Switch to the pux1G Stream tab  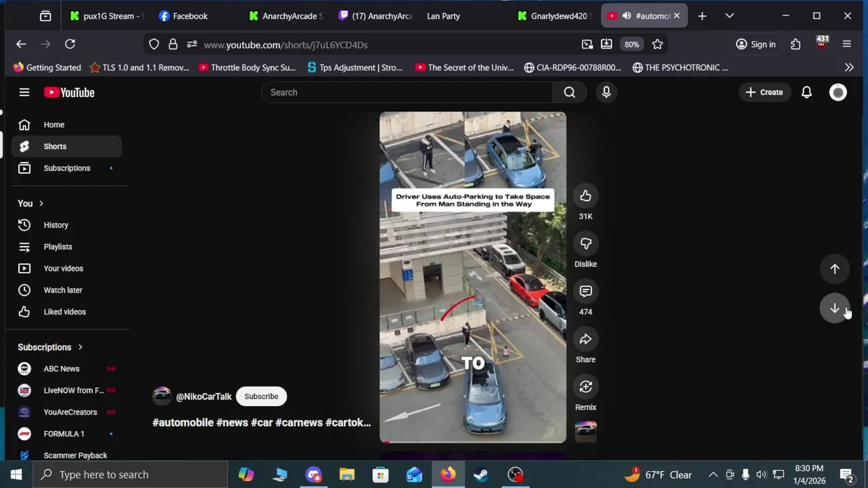point(107,16)
